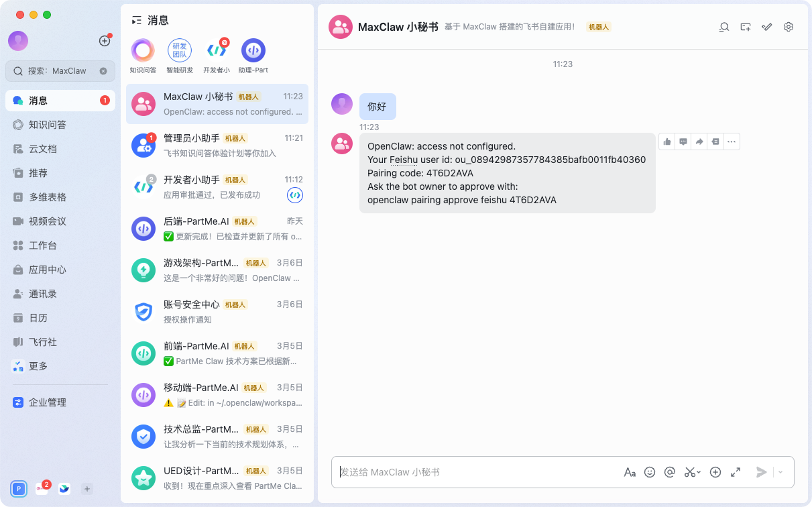Open the screenshot scissors dropdown
Screen dimensions: 812x507
pos(692,472)
